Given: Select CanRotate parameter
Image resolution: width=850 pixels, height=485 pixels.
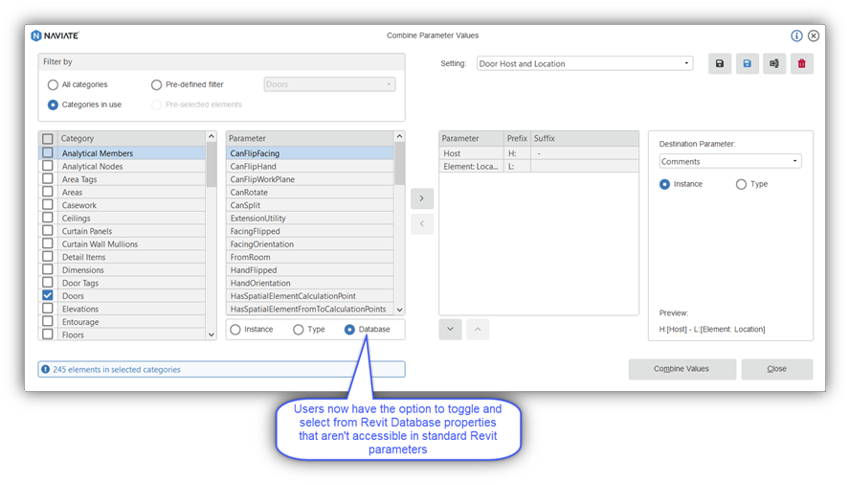Looking at the screenshot, I should tap(310, 192).
